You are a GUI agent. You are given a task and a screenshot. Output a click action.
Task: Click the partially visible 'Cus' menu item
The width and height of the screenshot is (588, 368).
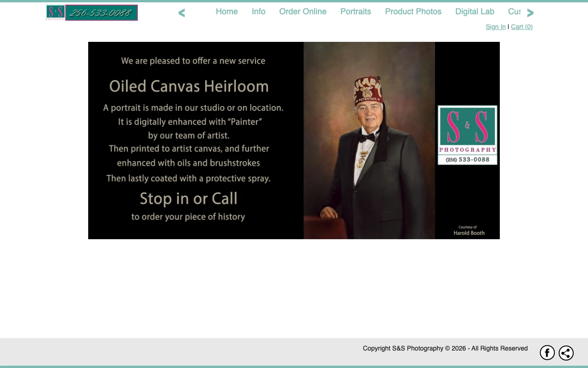[514, 12]
